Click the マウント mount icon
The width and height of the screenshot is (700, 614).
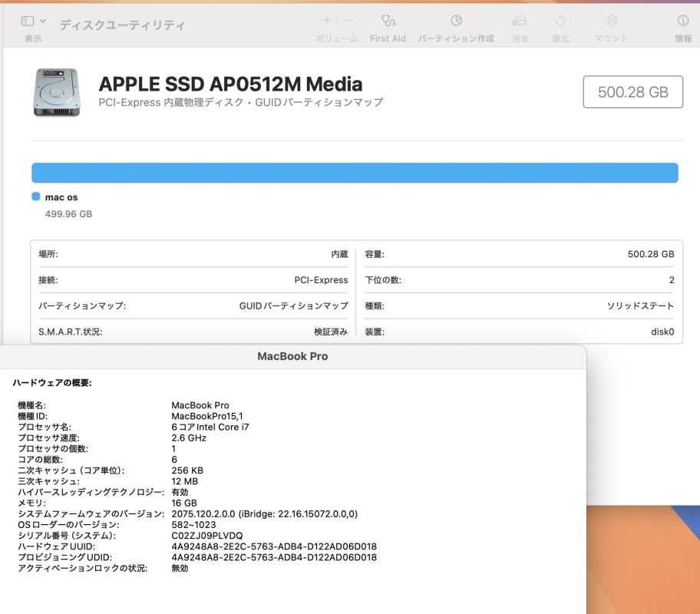612,21
